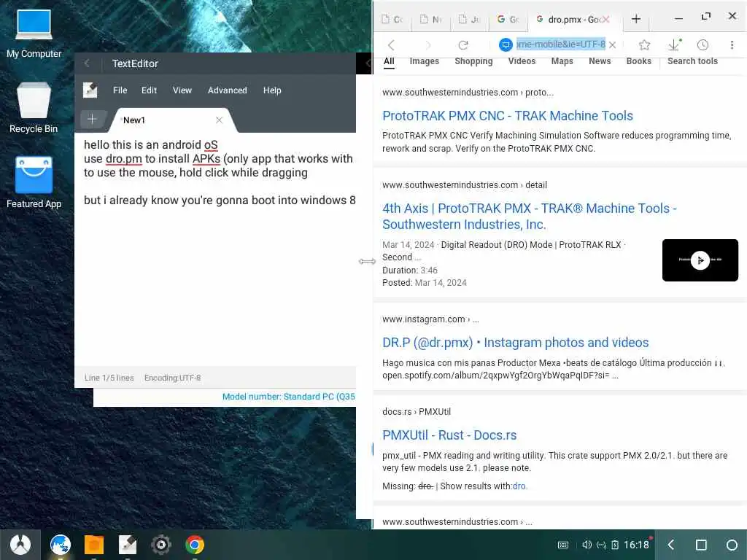Select the Books search filter
Image resolution: width=747 pixels, height=560 pixels.
click(639, 61)
